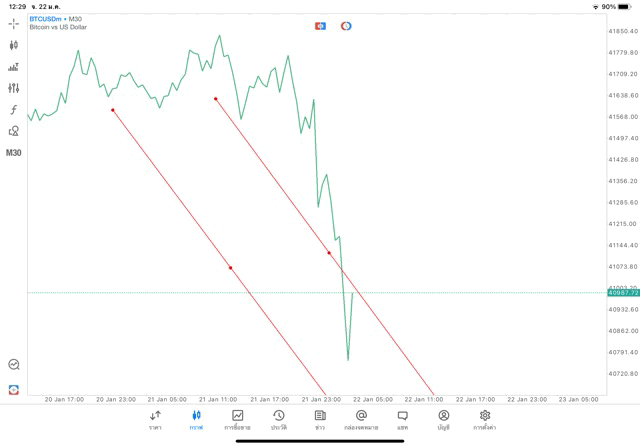The image size is (640, 447).
Task: Open the ประวัติ (History) tab
Action: pos(279,419)
